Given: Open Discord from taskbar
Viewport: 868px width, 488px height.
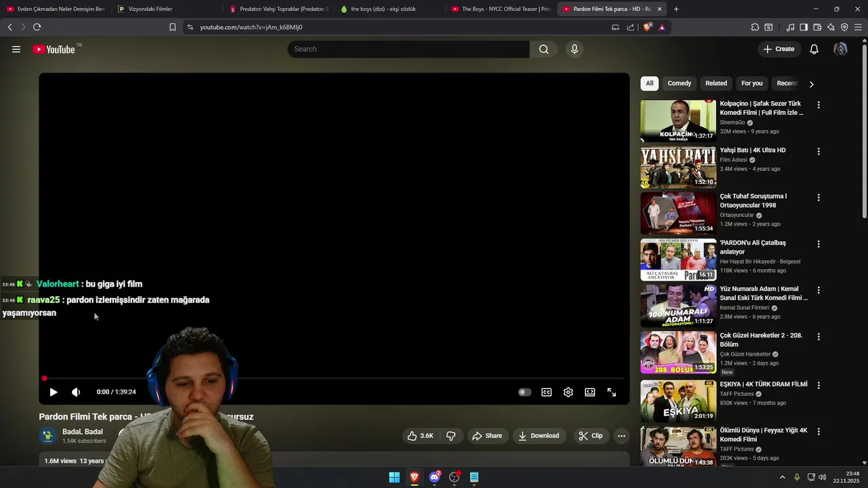Looking at the screenshot, I should point(435,477).
